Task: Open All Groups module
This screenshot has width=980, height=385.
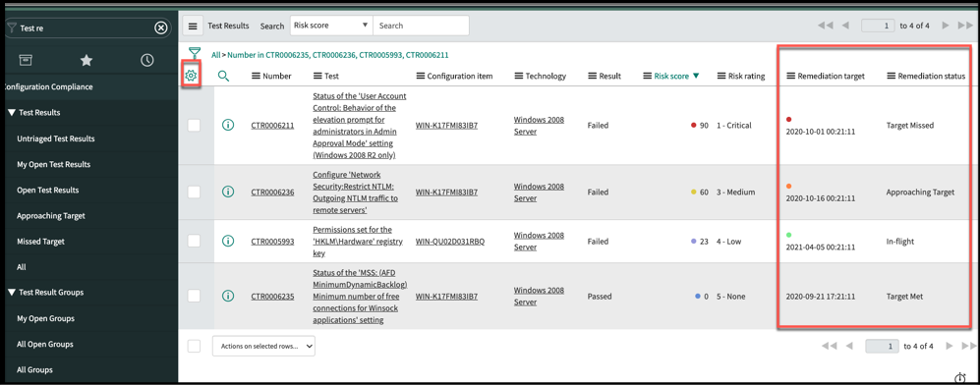Action: [x=34, y=369]
